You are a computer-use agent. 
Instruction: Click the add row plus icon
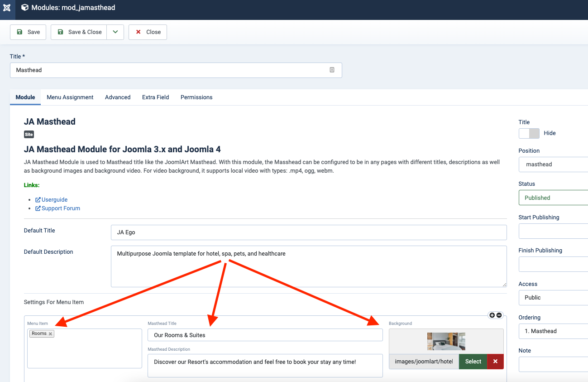click(x=492, y=315)
